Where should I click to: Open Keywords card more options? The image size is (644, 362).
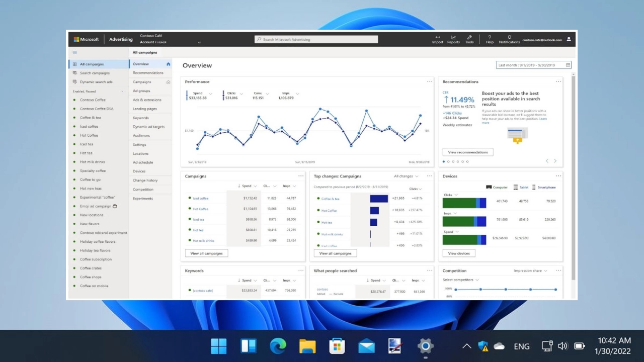point(301,270)
